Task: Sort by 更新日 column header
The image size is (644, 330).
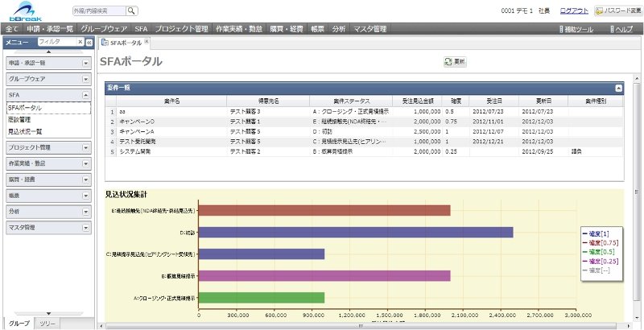Action: [543, 101]
